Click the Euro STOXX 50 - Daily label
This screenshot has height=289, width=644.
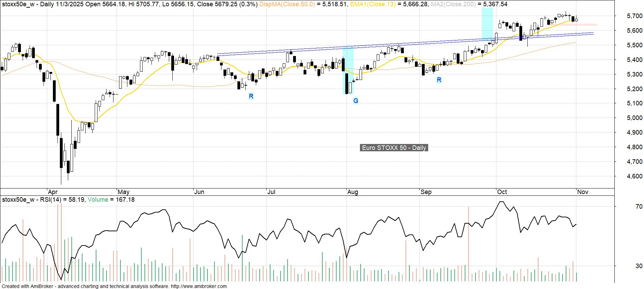394,148
